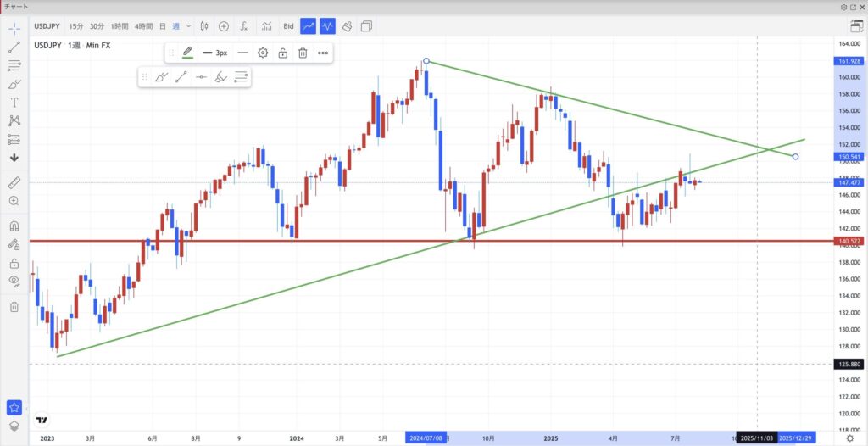Select the brush drawing tool in left sidebar
The height and width of the screenshot is (446, 868).
tap(14, 84)
